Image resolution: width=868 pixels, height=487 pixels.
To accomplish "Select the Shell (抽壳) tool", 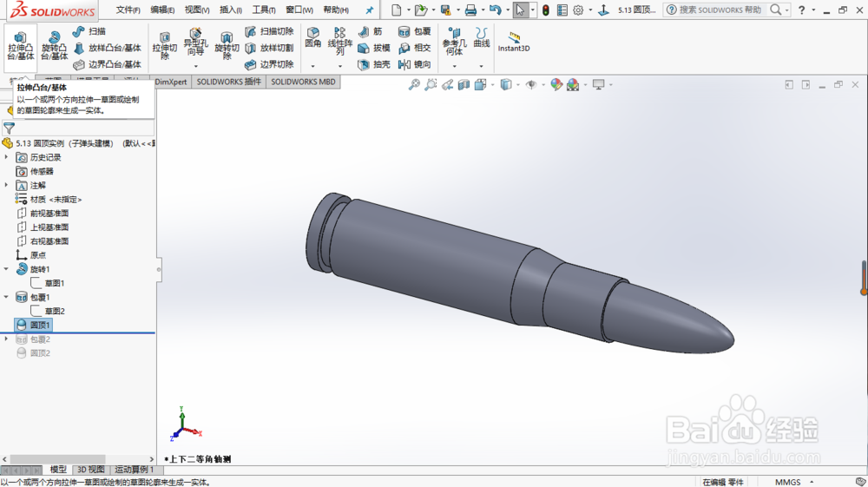I will [374, 65].
